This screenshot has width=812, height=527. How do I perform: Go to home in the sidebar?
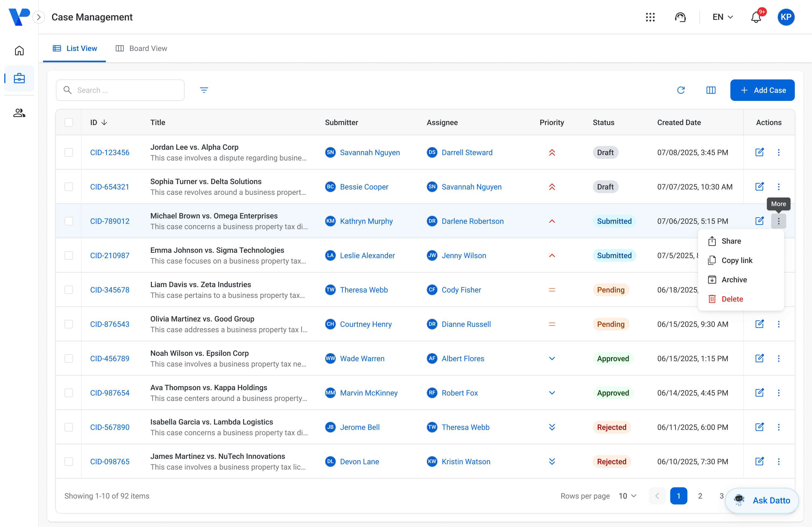19,50
